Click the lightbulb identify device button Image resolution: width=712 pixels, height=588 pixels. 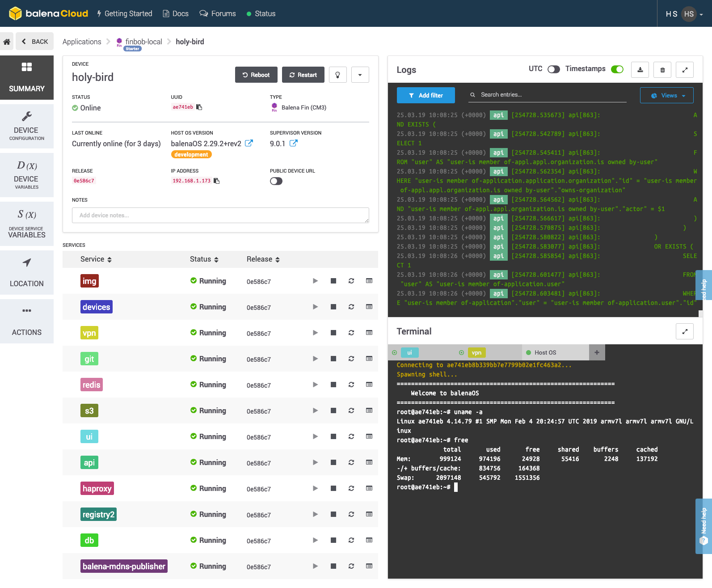click(337, 75)
